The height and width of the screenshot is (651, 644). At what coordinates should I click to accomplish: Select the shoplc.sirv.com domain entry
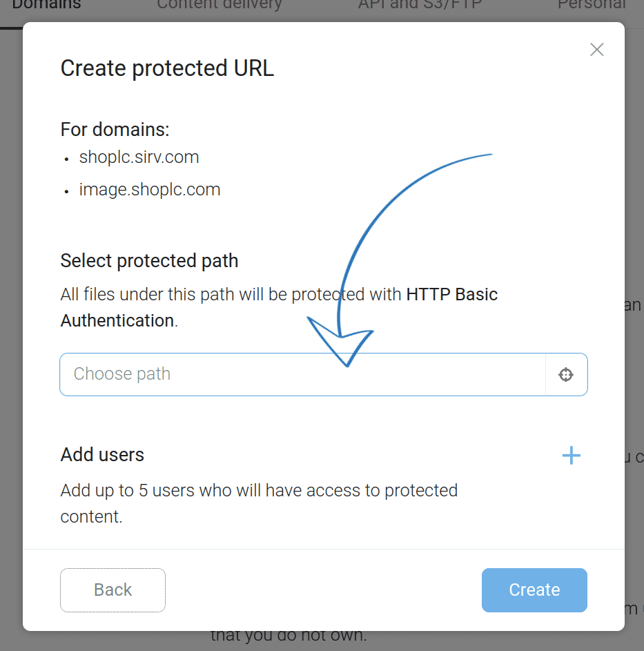[x=138, y=157]
